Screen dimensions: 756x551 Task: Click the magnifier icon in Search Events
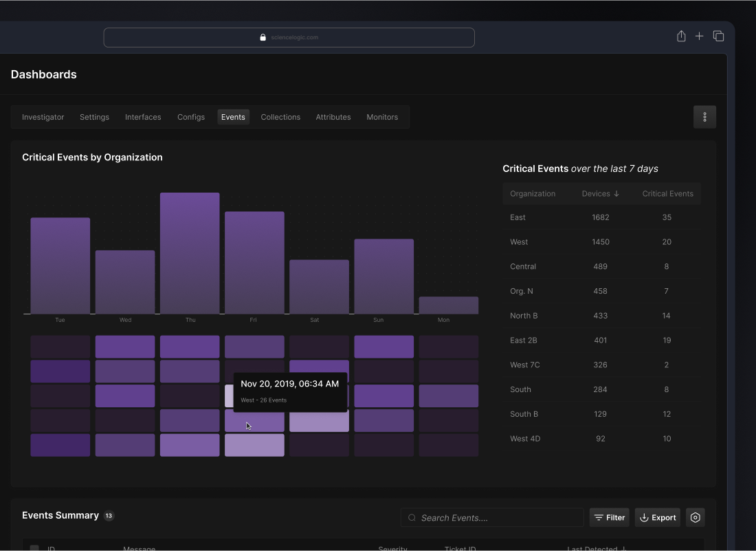pyautogui.click(x=412, y=518)
